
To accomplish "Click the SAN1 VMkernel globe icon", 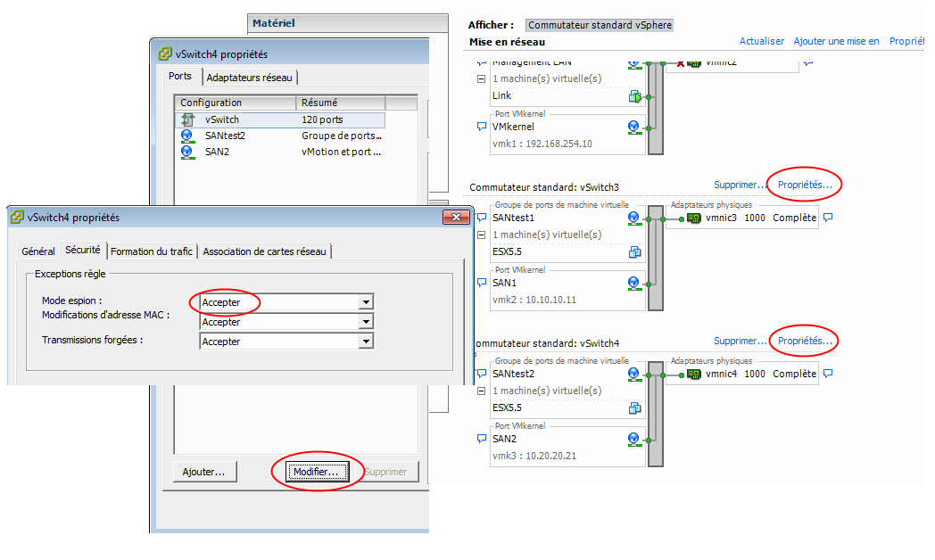I will tap(633, 283).
